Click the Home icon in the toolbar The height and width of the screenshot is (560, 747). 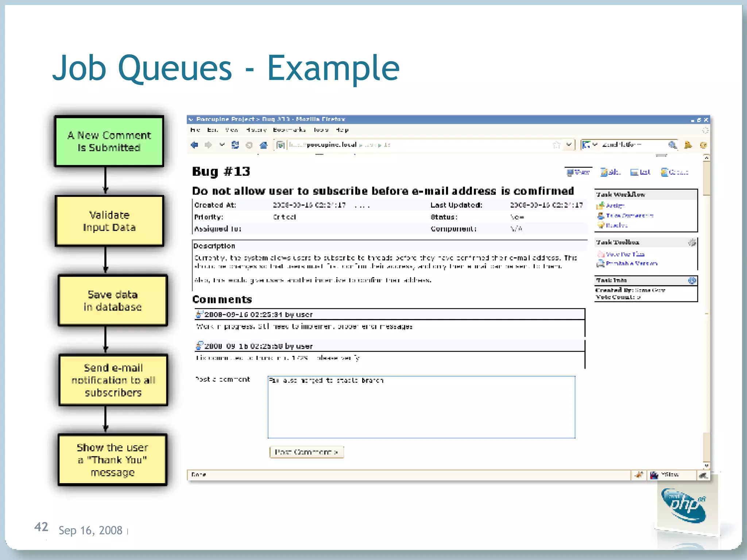tap(263, 145)
